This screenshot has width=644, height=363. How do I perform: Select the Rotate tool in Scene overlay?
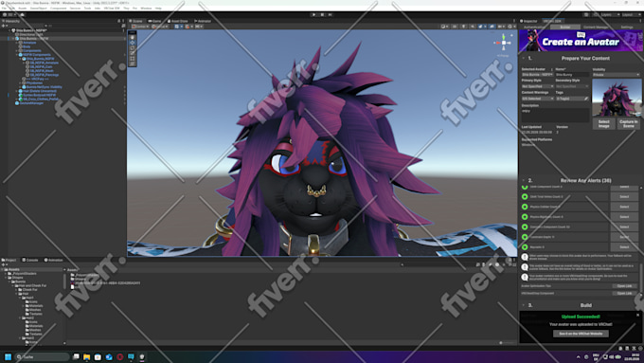pyautogui.click(x=133, y=47)
